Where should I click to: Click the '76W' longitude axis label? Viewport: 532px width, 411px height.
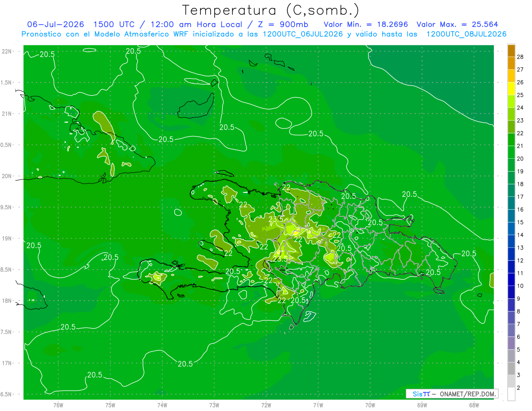point(58,405)
